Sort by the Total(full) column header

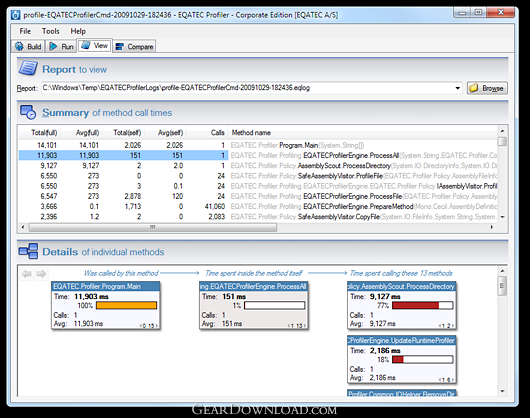(40, 132)
